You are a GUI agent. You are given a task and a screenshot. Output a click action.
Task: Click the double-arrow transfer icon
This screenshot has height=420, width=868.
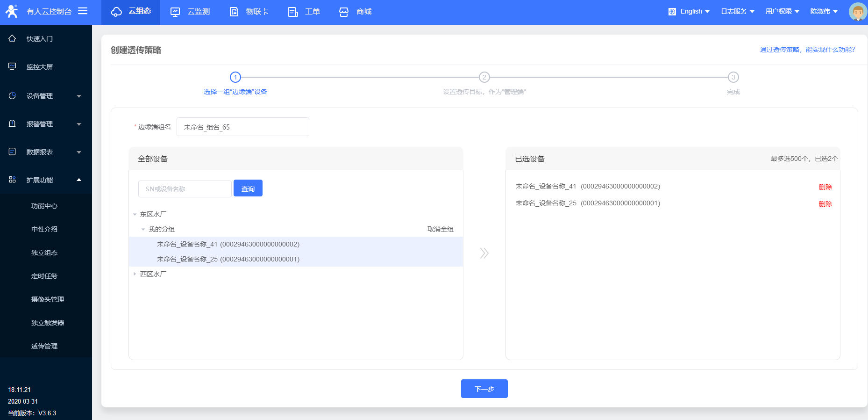[x=484, y=253]
